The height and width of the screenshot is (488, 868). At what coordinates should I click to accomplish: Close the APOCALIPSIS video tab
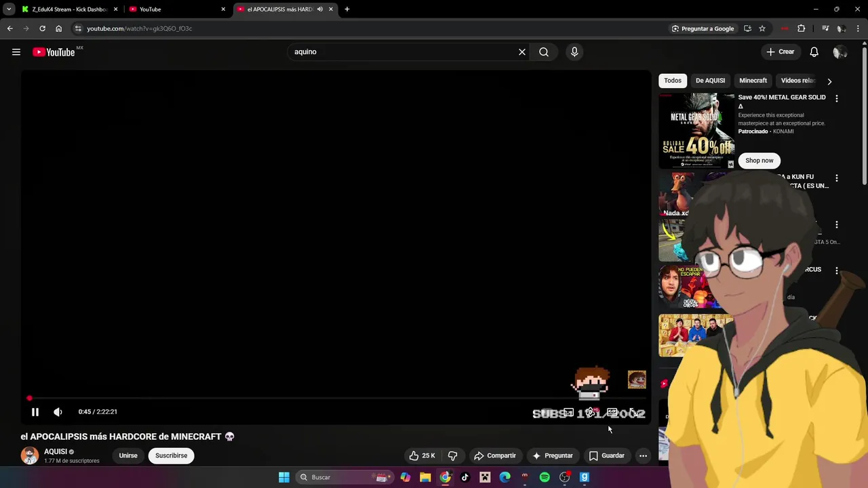(x=331, y=9)
